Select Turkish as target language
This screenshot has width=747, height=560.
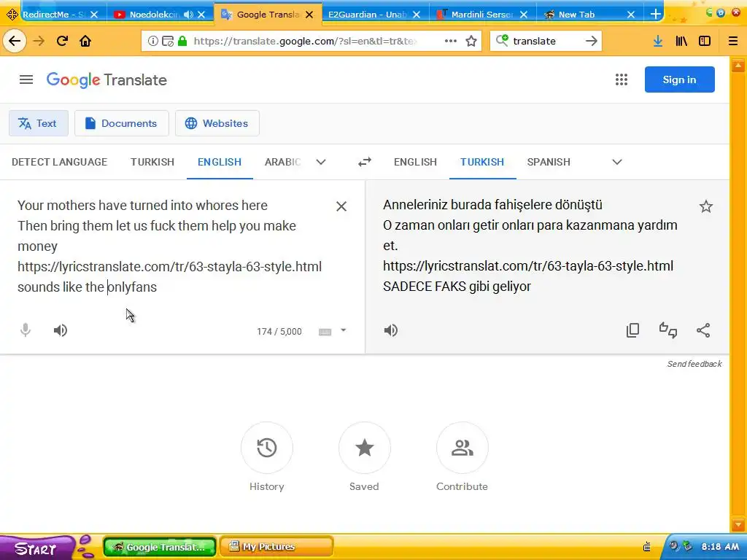pos(482,163)
